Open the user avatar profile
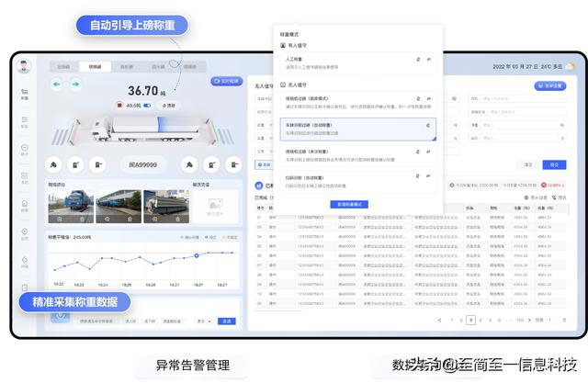The height and width of the screenshot is (383, 588). 24,66
